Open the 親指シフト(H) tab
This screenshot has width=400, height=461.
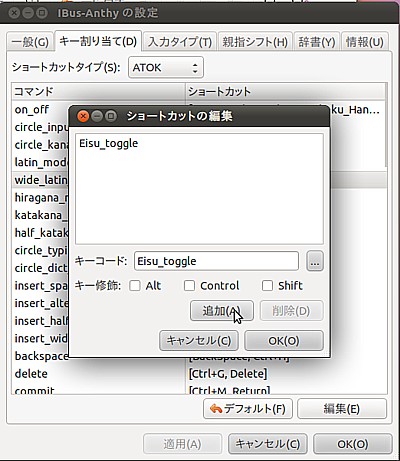pos(255,42)
